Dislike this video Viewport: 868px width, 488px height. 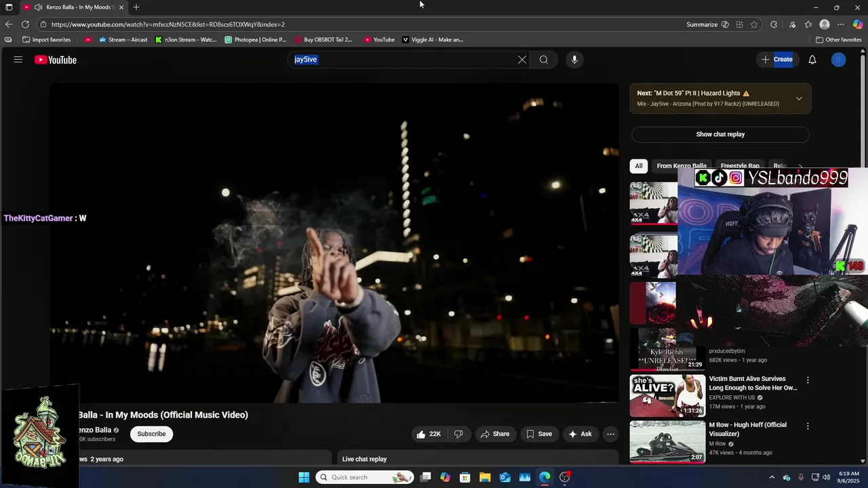[458, 434]
